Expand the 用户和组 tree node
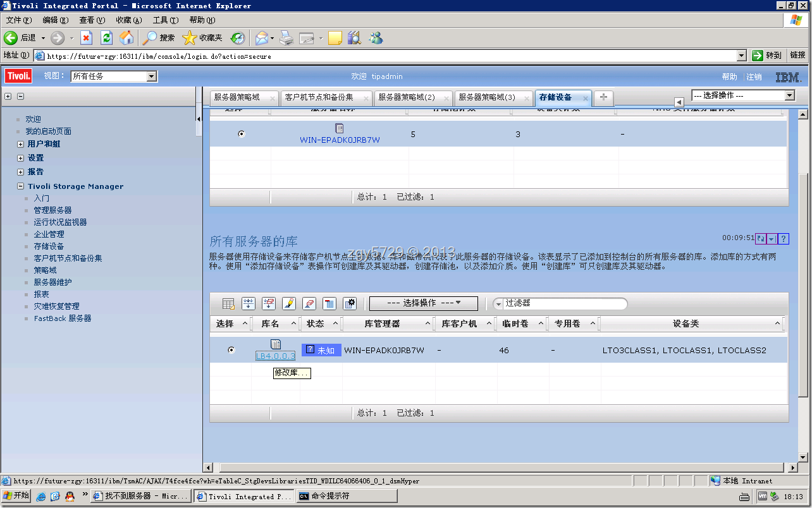 (20, 144)
